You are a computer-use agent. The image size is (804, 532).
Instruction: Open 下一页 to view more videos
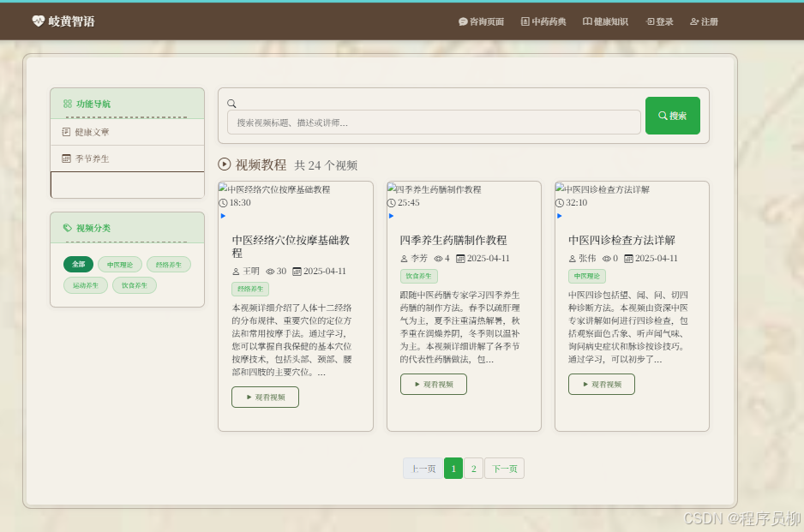pyautogui.click(x=504, y=469)
